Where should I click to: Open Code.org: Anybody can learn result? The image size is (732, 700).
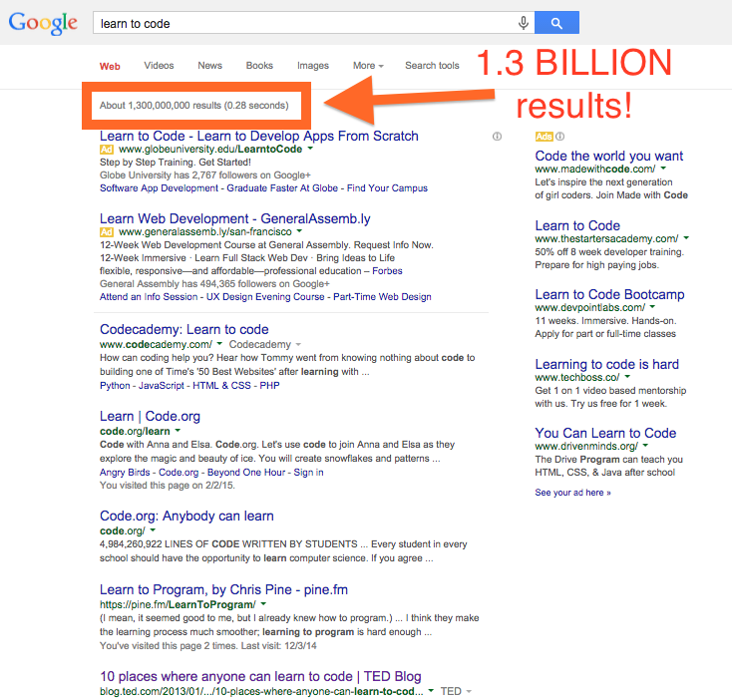click(x=186, y=516)
